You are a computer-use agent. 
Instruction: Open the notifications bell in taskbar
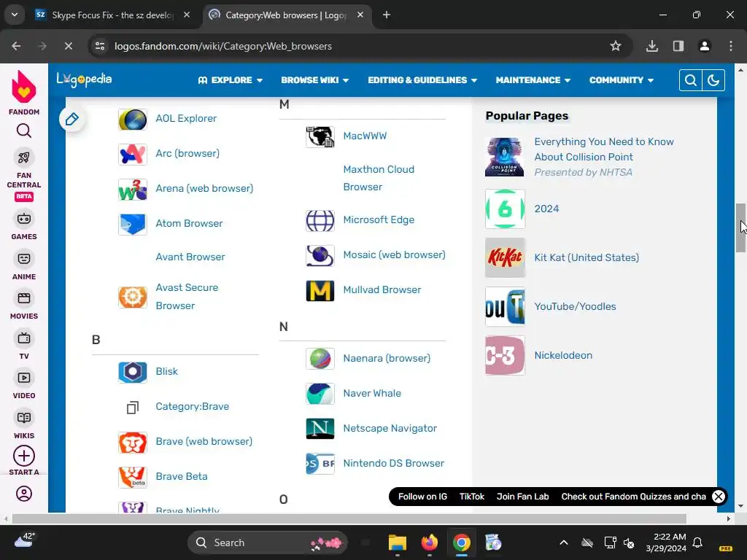coord(697,542)
